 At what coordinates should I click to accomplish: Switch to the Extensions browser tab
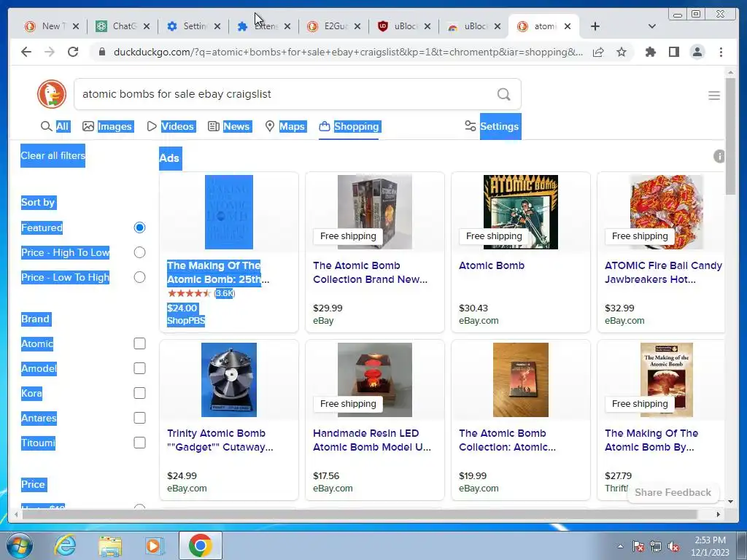[x=264, y=26]
